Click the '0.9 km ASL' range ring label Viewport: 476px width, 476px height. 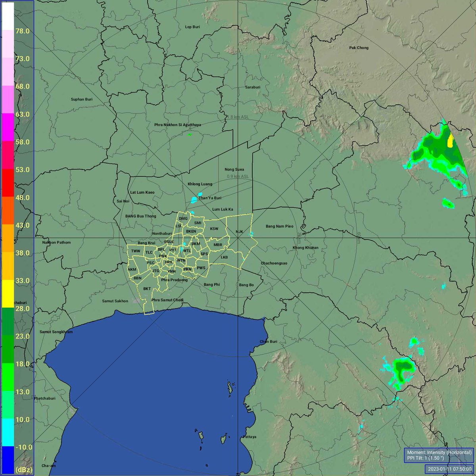[x=238, y=177]
